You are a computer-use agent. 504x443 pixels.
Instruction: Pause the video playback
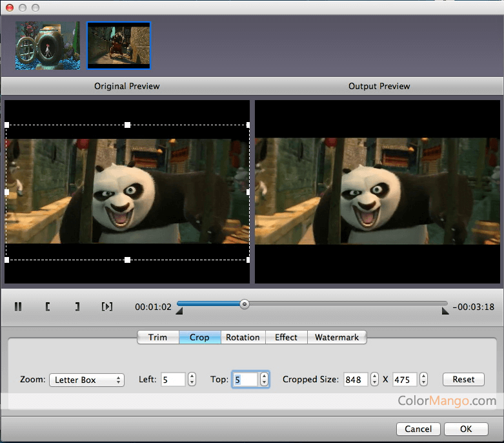[18, 307]
